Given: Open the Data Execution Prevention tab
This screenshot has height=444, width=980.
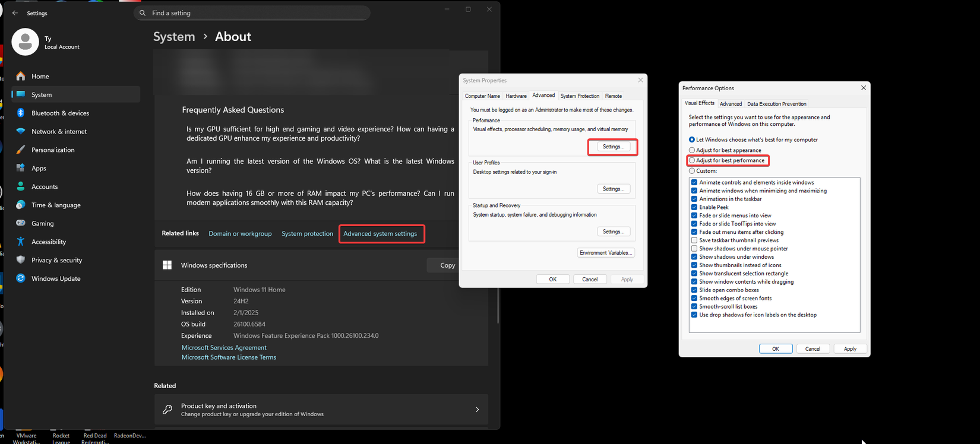Looking at the screenshot, I should pos(776,104).
